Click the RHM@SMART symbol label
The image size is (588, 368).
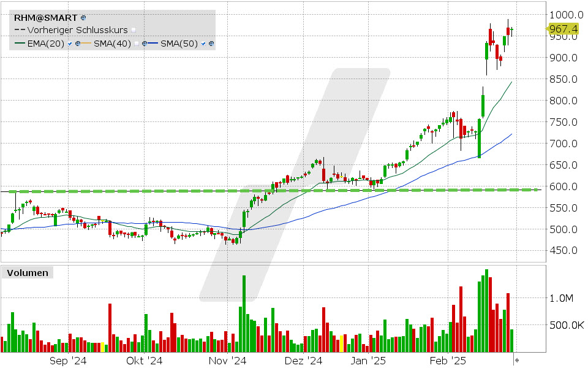tap(45, 18)
